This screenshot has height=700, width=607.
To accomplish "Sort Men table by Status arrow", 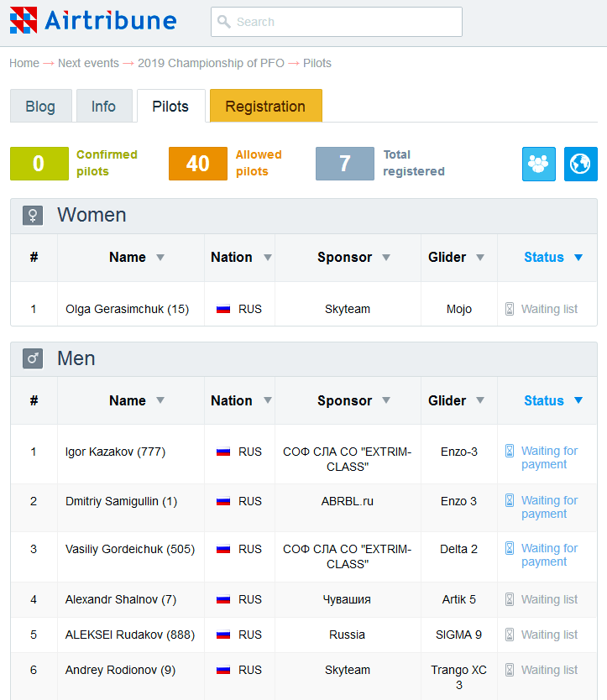I will tap(578, 400).
